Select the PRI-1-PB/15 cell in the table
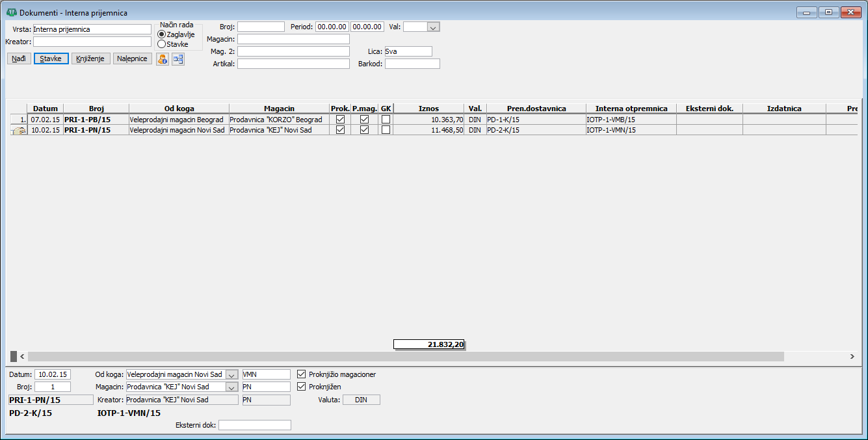 [96, 120]
